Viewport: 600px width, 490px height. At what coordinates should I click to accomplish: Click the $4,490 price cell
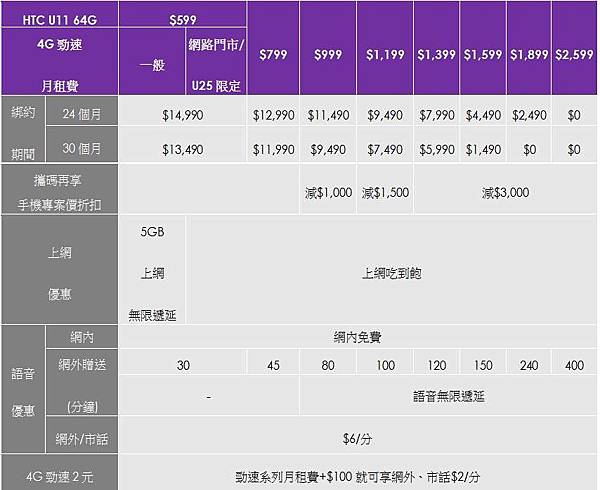483,111
